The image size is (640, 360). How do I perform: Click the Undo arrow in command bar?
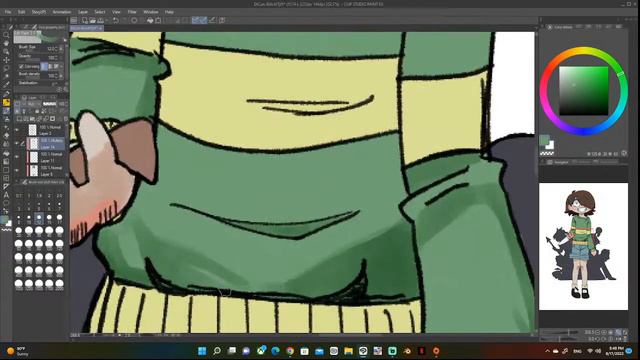coord(116,20)
